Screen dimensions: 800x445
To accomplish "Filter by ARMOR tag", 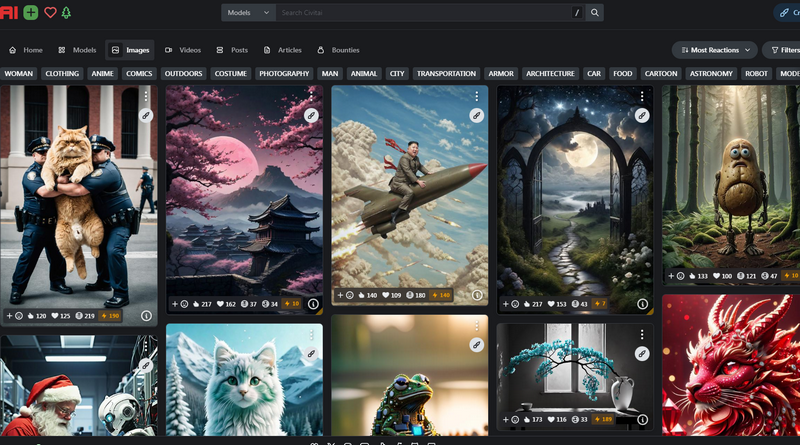I will click(x=501, y=73).
